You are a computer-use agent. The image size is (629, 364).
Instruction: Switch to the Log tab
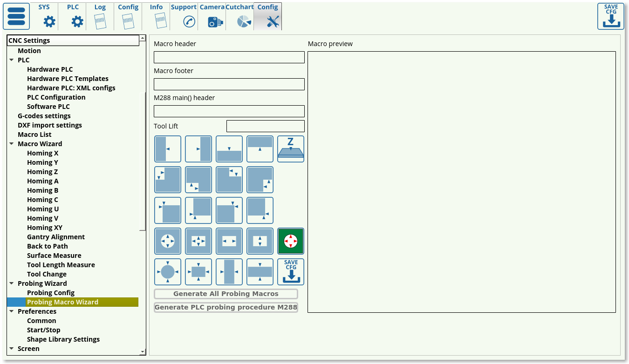click(x=100, y=17)
